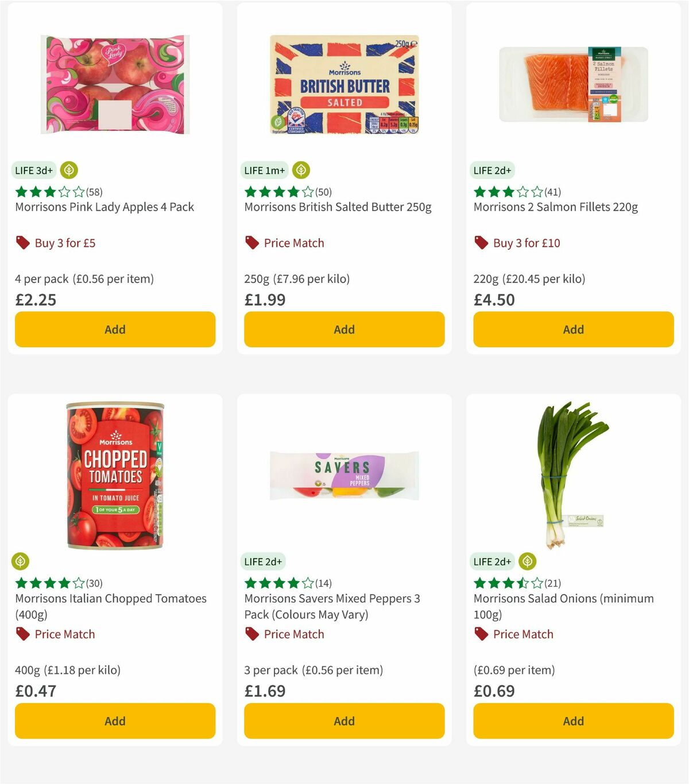Click the Price Match tag icon under Savers Mixed Peppers
Image resolution: width=689 pixels, height=784 pixels.
[x=251, y=634]
